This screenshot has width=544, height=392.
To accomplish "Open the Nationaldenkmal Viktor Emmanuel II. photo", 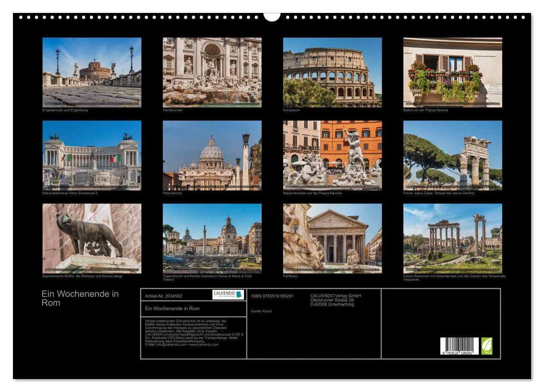I will (x=92, y=155).
